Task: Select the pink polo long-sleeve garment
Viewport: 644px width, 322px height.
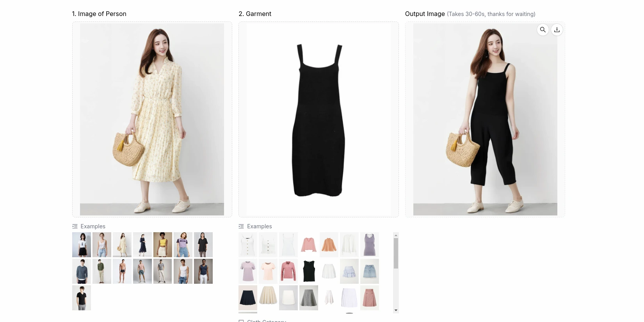Action: (x=288, y=271)
